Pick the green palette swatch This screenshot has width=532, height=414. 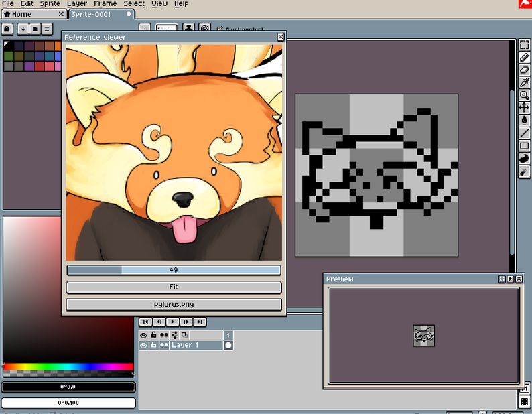[9, 56]
